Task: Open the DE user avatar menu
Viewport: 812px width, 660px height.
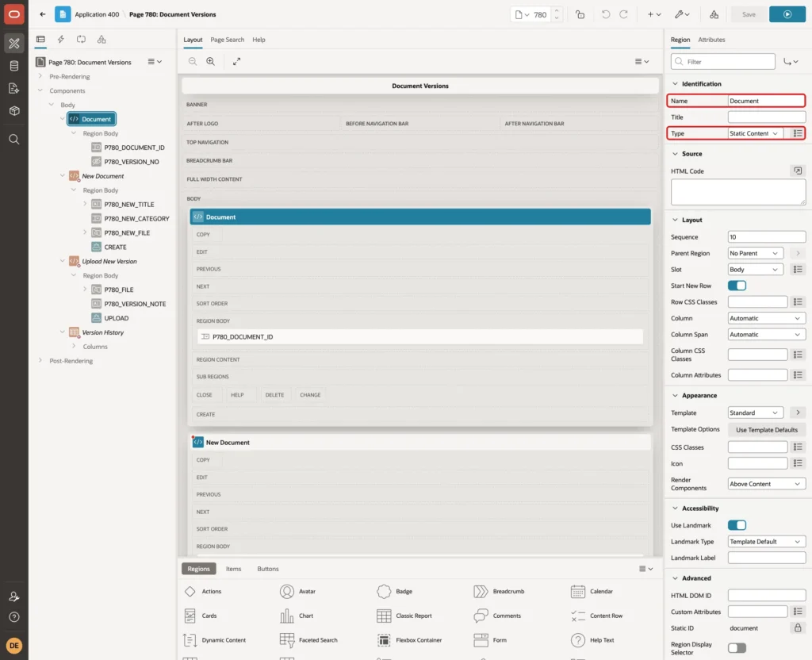Action: point(14,646)
